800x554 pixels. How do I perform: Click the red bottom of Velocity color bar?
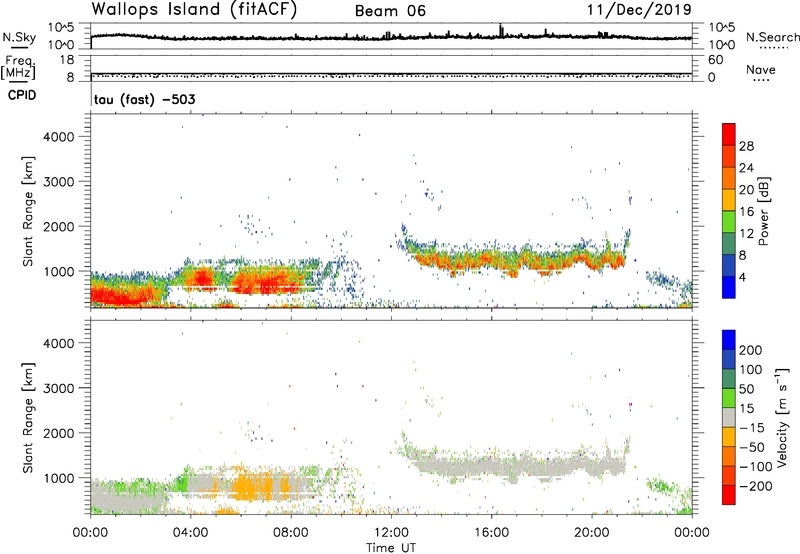click(729, 495)
